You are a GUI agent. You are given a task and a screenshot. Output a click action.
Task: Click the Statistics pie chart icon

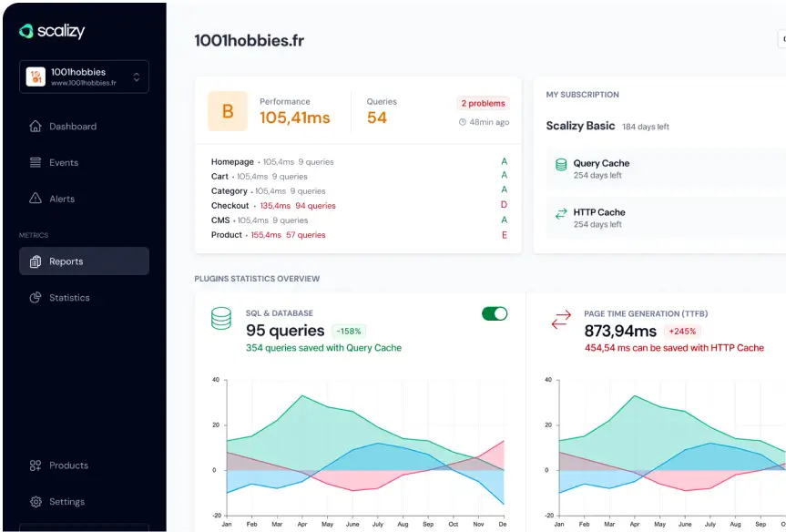[36, 297]
